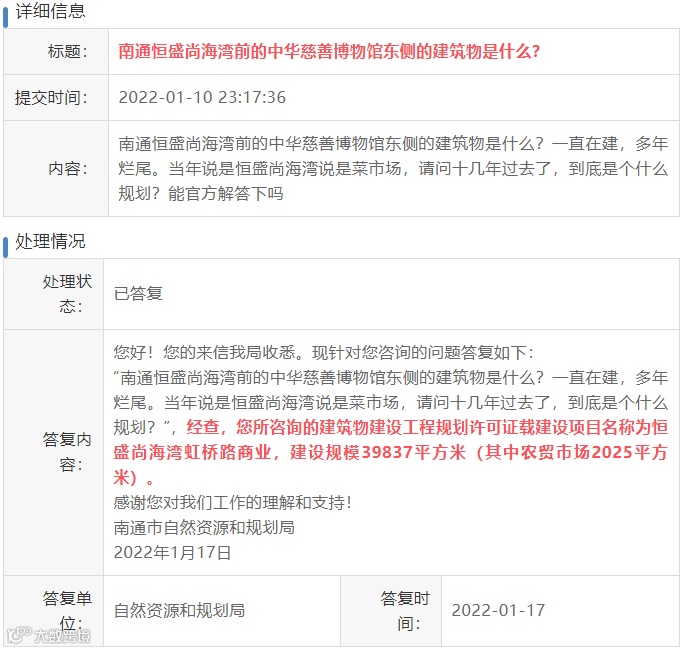Viewport: 683px width, 650px height.
Task: Click the 处理情况 section heading
Action: pyautogui.click(x=50, y=241)
